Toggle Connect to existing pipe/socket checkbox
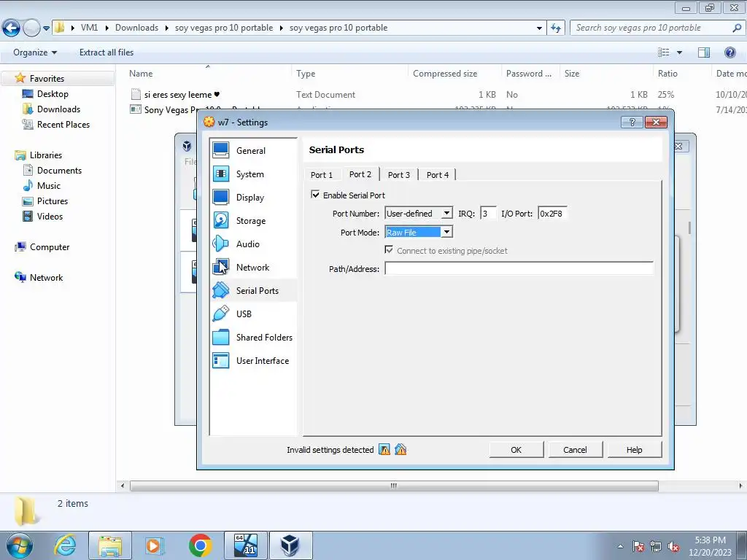 [390, 250]
